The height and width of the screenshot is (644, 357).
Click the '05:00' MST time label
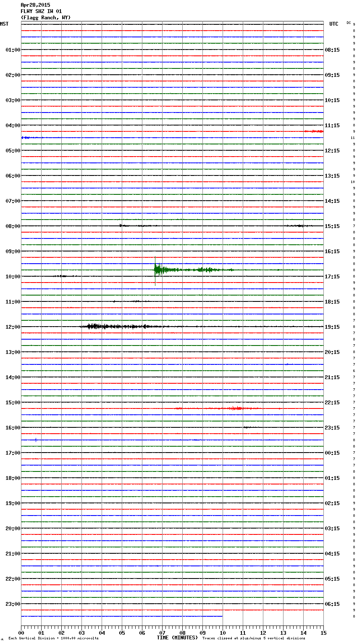(x=13, y=151)
